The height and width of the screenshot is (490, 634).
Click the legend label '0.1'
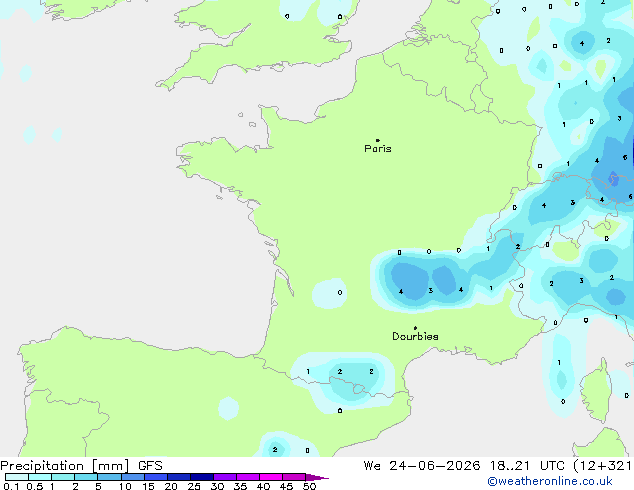click(x=11, y=486)
